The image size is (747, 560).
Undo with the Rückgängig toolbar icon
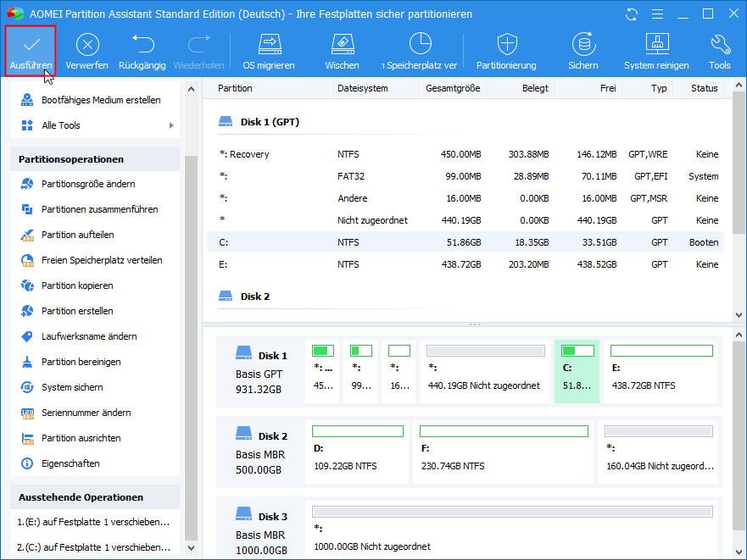(x=142, y=44)
